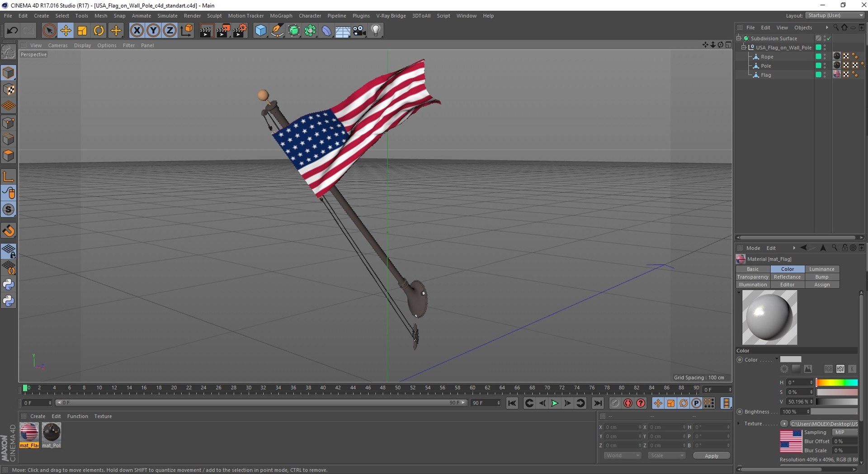Click the Enable Snap S icon
868x474 pixels.
(x=9, y=210)
